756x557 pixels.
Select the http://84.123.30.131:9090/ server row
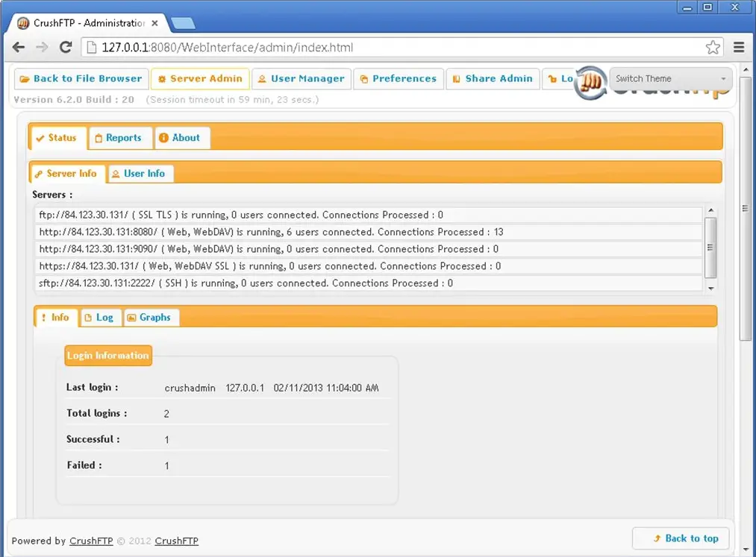[x=369, y=249]
